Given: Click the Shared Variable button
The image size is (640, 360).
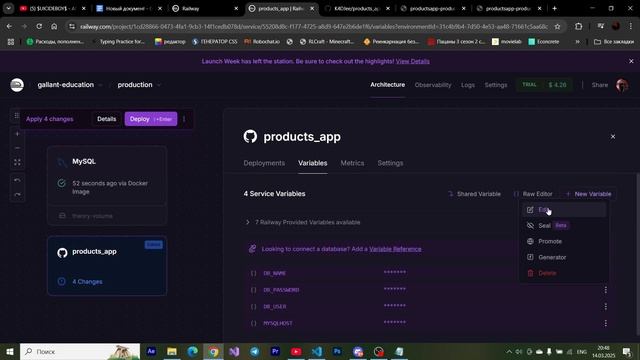Looking at the screenshot, I should coord(474,194).
